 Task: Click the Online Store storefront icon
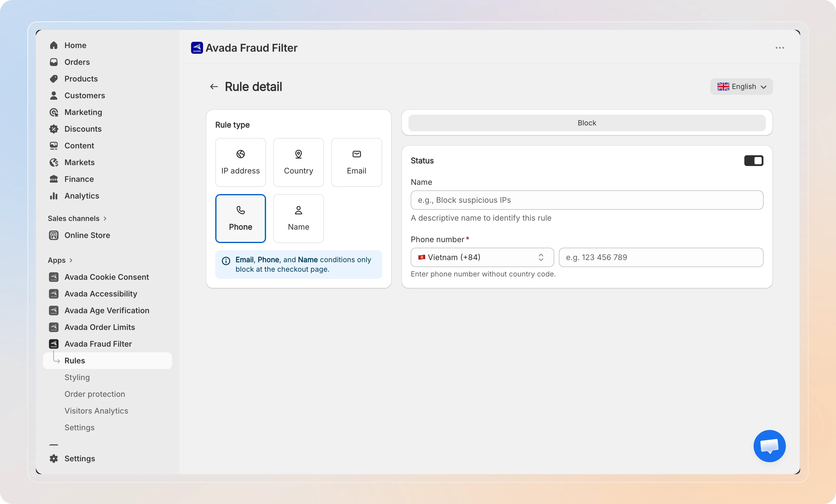coord(54,235)
